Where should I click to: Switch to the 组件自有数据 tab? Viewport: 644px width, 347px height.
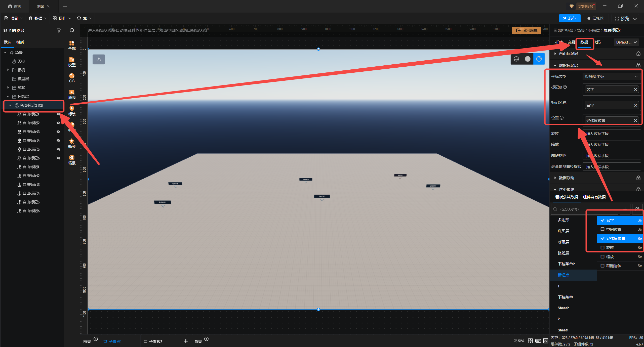click(x=594, y=197)
